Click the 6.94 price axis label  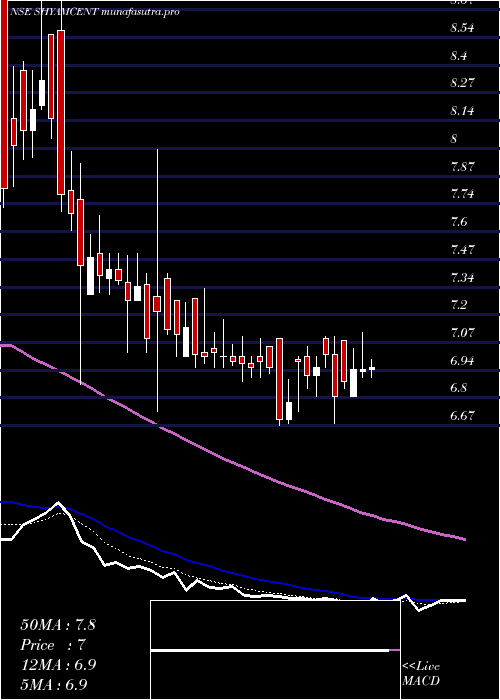click(462, 360)
